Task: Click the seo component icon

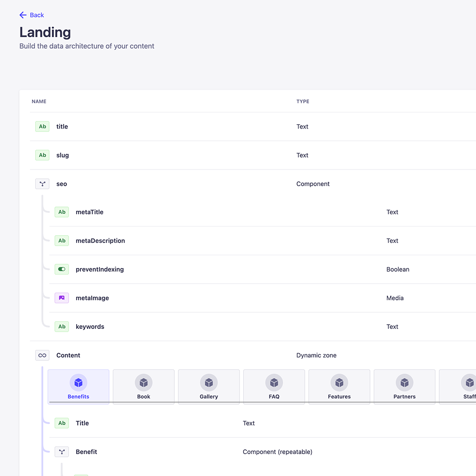Action: 42,184
